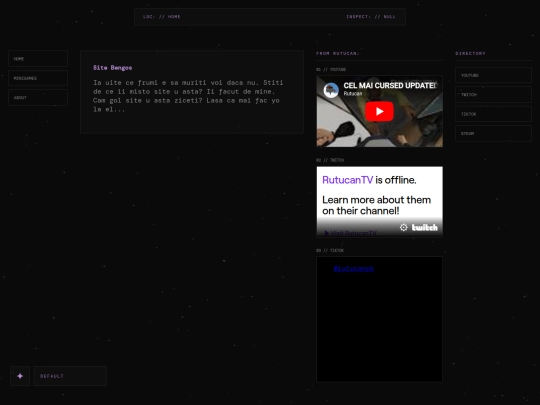Open the @rutucanuk TikTok link
The width and height of the screenshot is (540, 405).
354,269
